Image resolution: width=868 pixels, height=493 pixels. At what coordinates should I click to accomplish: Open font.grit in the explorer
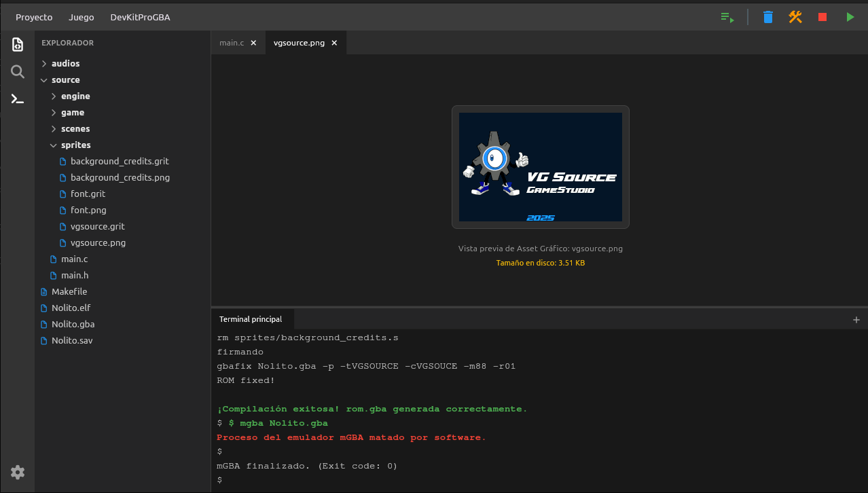click(88, 194)
